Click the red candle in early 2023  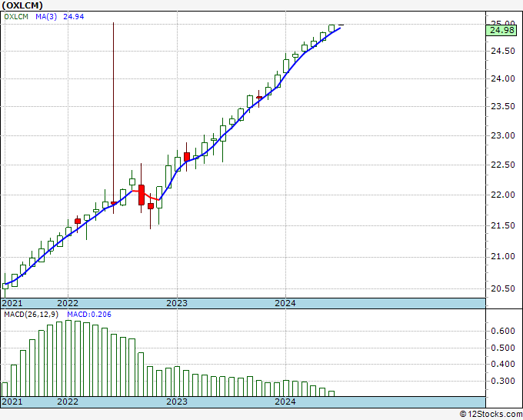[x=187, y=157]
